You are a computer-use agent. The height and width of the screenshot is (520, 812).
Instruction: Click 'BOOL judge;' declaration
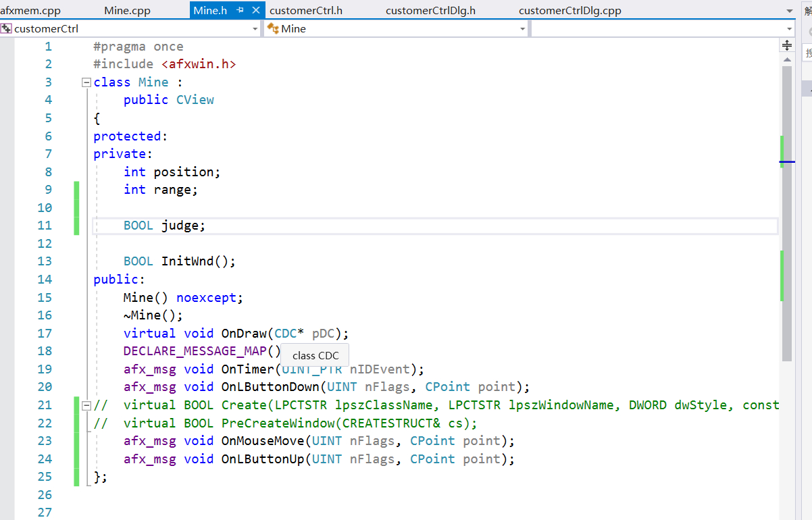pyautogui.click(x=164, y=226)
